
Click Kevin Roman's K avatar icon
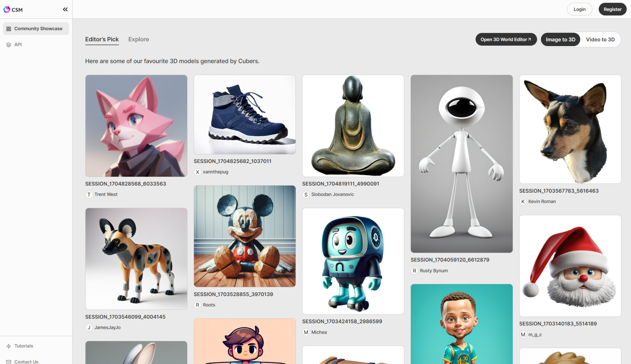[523, 202]
